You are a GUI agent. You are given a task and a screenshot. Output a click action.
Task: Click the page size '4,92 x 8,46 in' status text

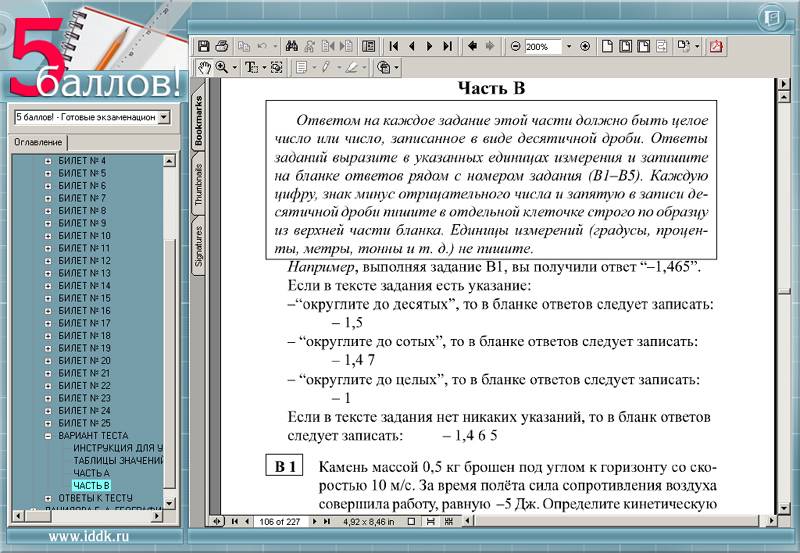pos(368,521)
